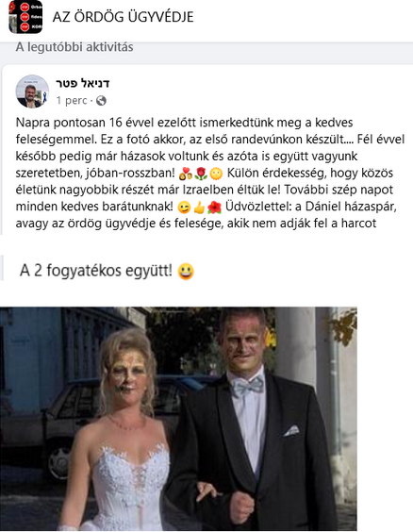
Task: Click the red hibiscus flower emoji
Action: click(214, 207)
